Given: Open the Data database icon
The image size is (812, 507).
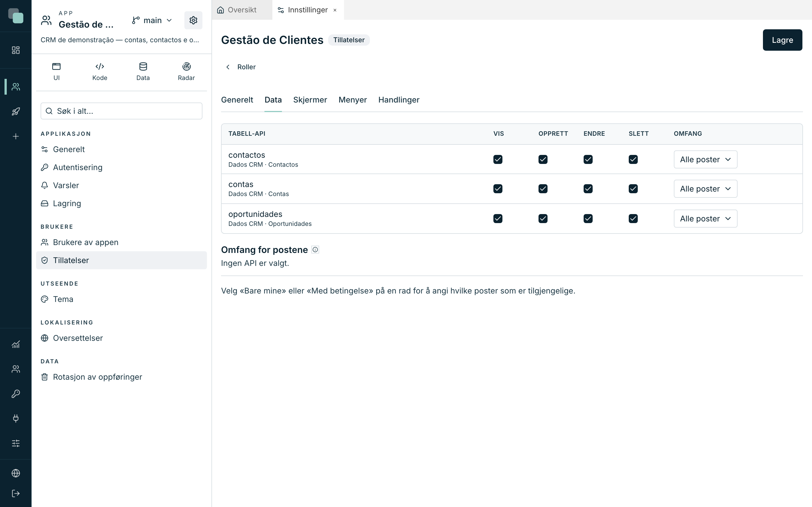Looking at the screenshot, I should (143, 67).
